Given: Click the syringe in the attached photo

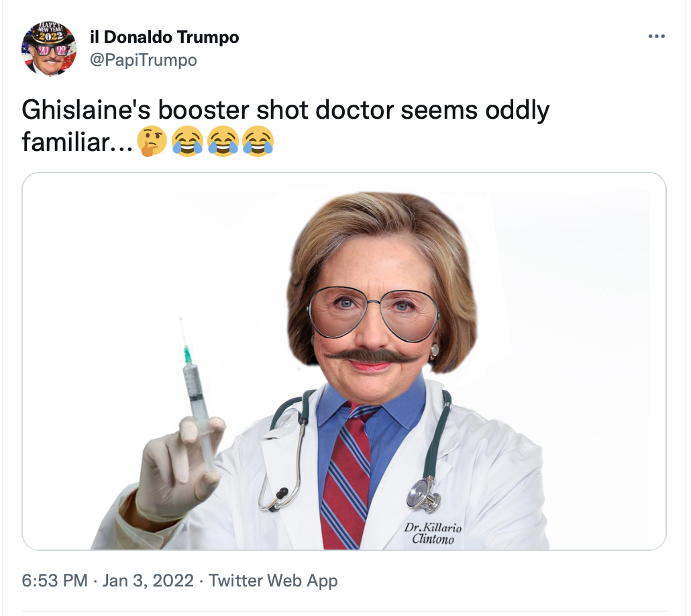Looking at the screenshot, I should tap(197, 397).
